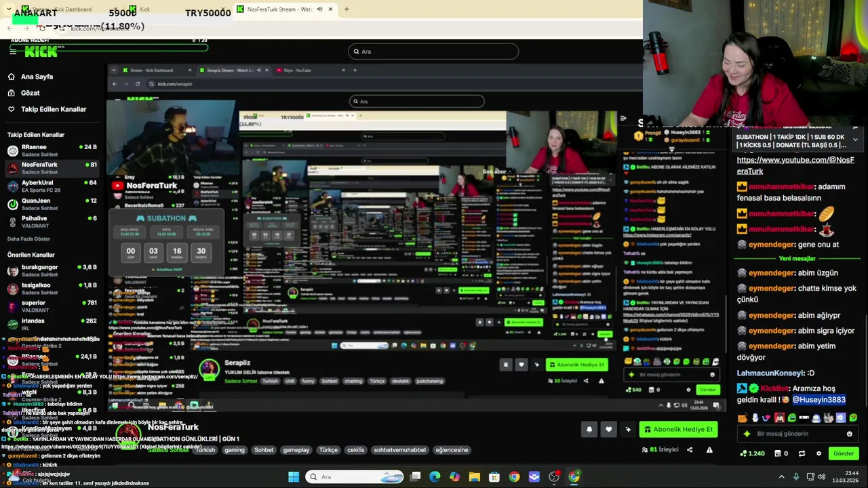
Task: Open QuanJeen followed channel
Action: (x=52, y=204)
